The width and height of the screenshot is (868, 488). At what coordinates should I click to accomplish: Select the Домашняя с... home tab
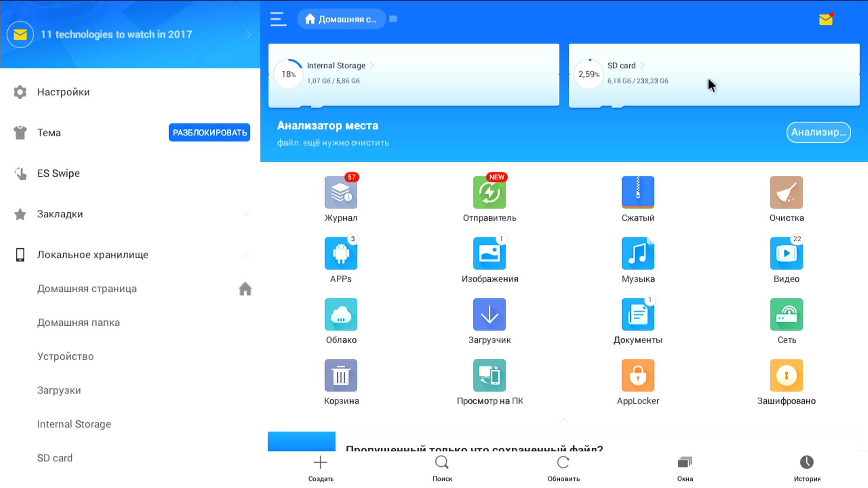(341, 19)
